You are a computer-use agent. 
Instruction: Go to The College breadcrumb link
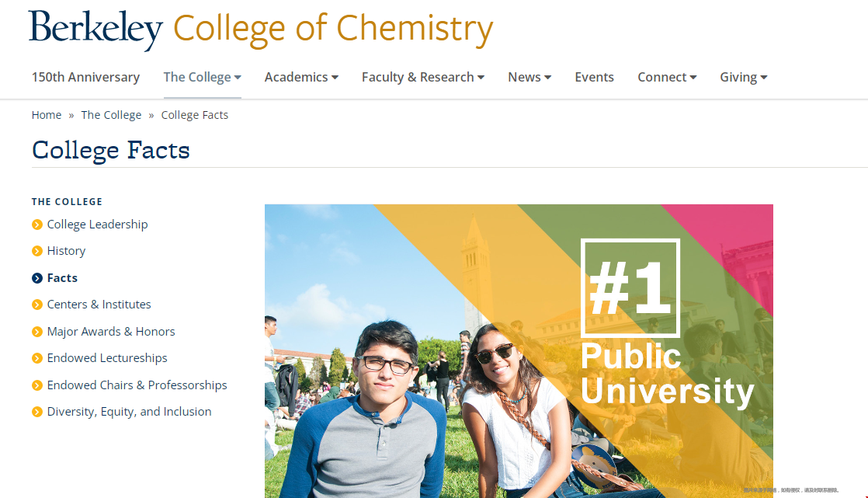(111, 115)
